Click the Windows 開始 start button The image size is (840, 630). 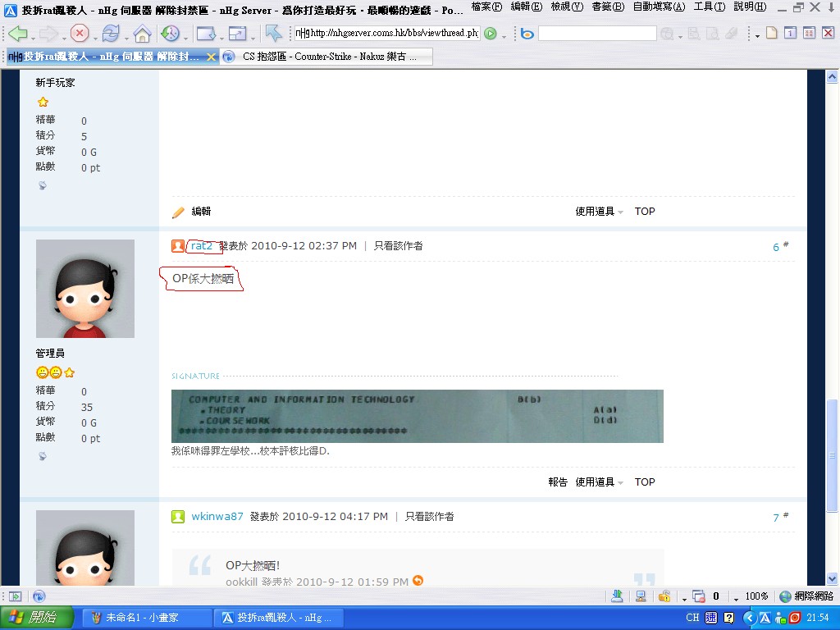tap(37, 618)
